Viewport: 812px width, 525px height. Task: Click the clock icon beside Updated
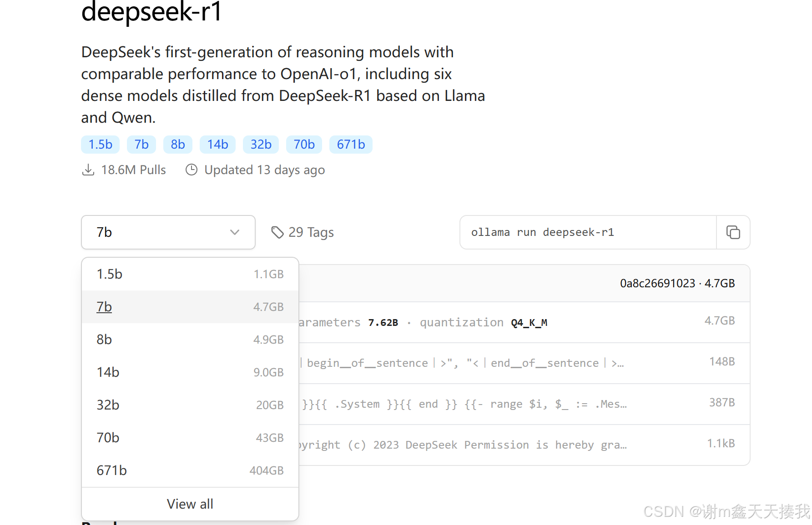(192, 170)
